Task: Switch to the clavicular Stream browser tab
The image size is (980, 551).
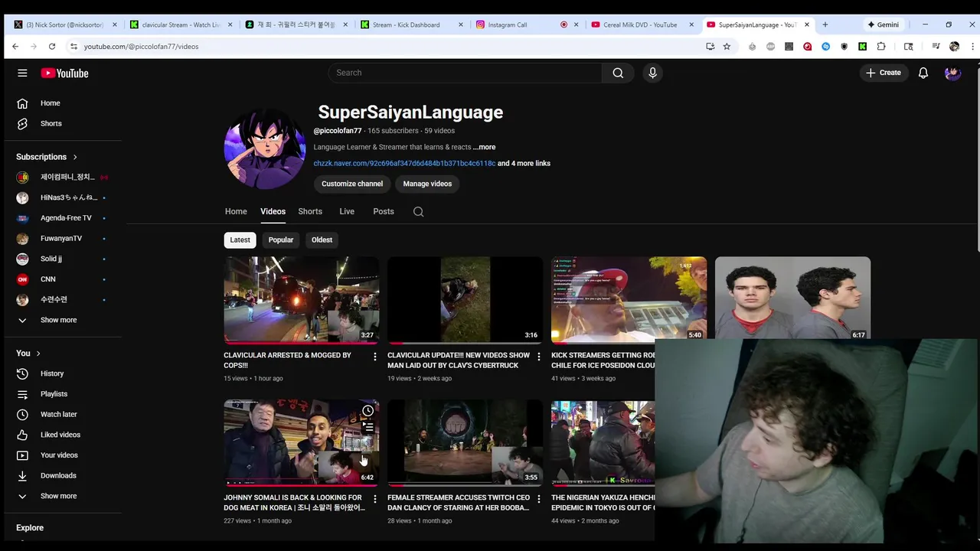Action: tap(180, 24)
